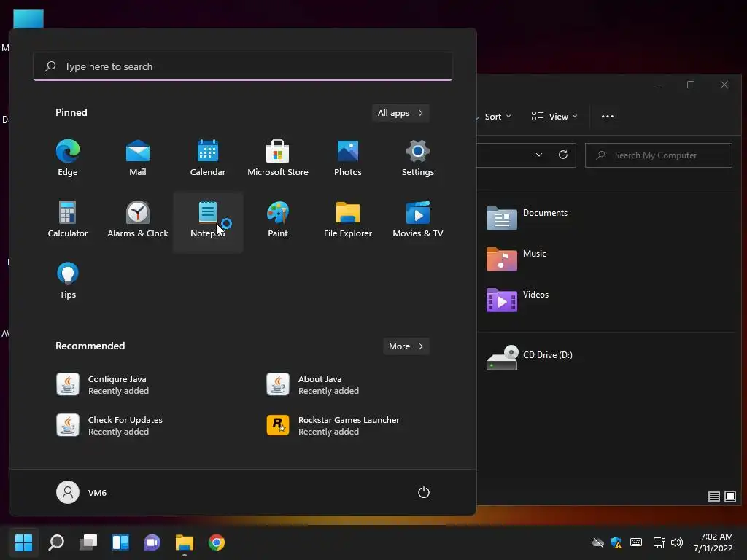Expand the address bar history dropdown
747x560 pixels.
(x=539, y=155)
